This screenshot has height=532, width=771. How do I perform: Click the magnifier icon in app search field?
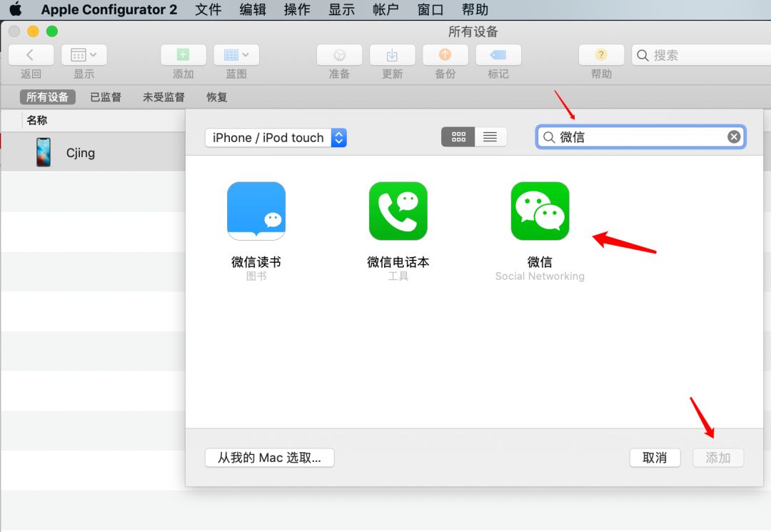pyautogui.click(x=549, y=137)
